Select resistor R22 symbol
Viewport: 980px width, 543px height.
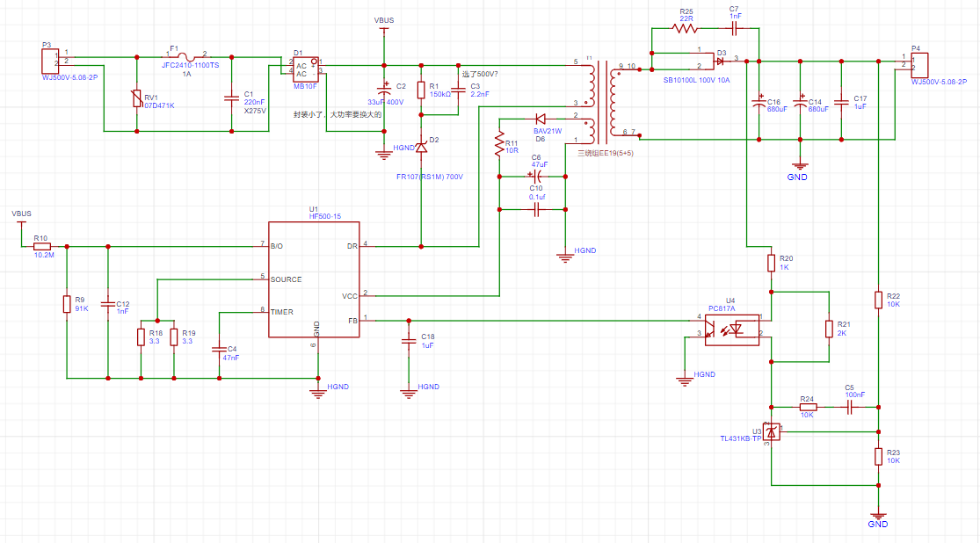coord(878,300)
